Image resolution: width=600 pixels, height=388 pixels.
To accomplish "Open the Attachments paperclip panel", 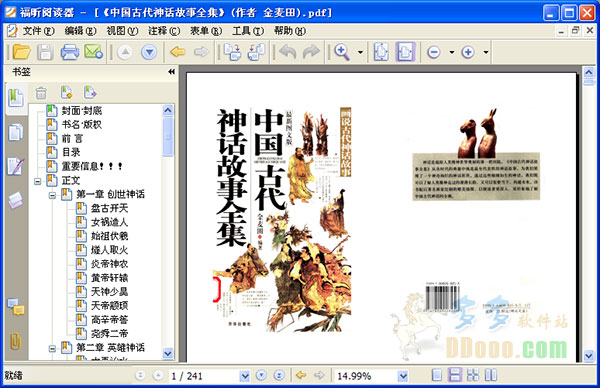I will tap(15, 341).
